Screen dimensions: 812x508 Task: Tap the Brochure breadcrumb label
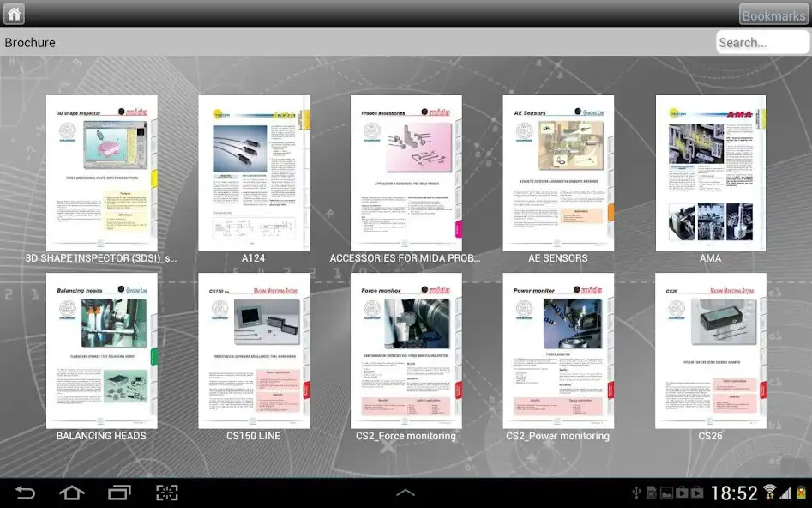pos(30,41)
